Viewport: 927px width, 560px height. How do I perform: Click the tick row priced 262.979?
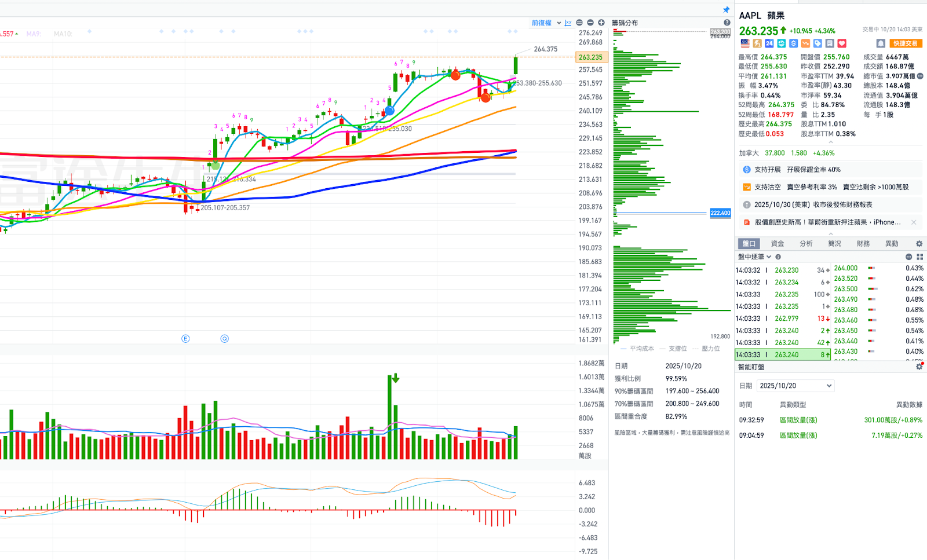click(783, 319)
